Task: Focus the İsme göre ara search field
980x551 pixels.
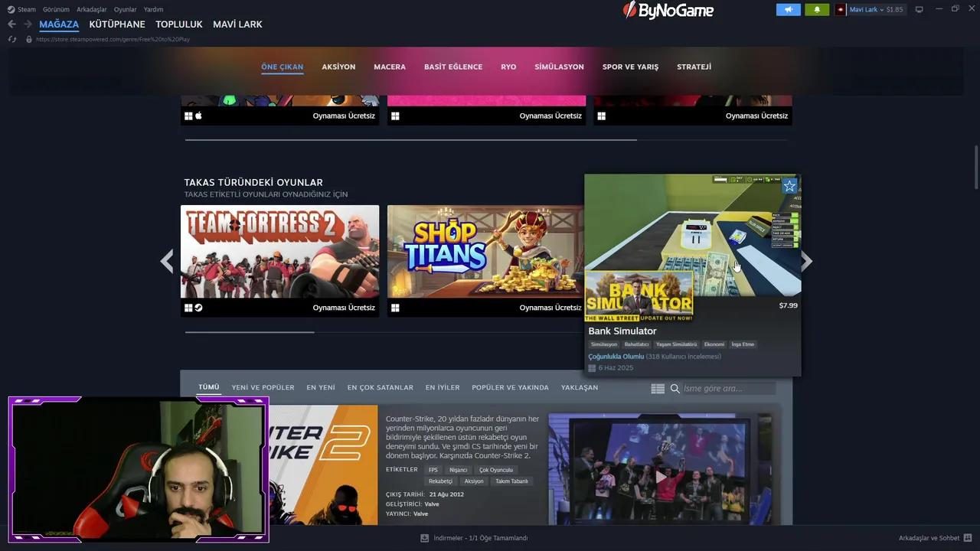Action: 728,389
